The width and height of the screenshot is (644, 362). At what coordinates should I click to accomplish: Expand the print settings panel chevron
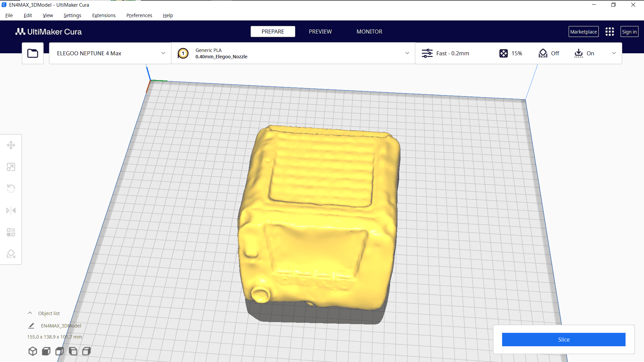pyautogui.click(x=614, y=53)
